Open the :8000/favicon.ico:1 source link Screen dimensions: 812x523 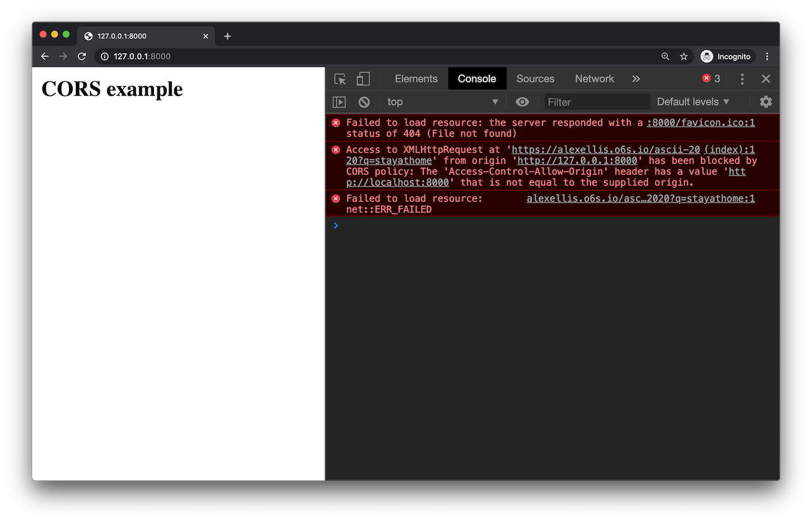[x=701, y=122]
